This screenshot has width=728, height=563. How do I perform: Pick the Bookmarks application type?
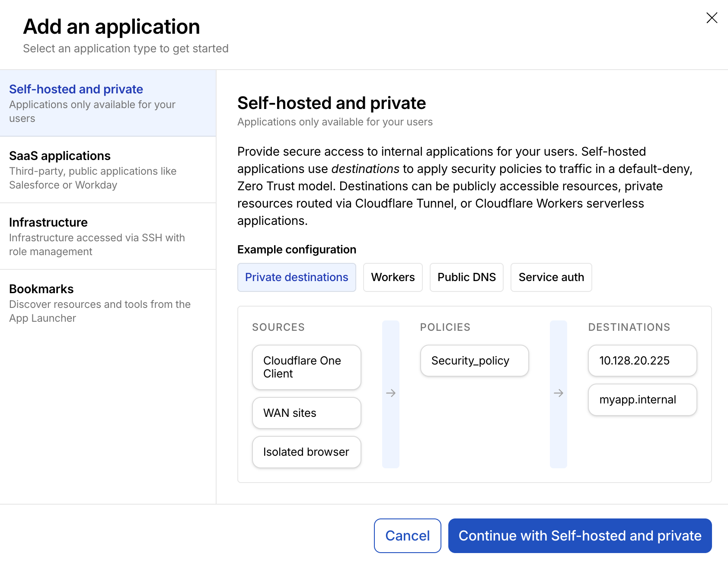pyautogui.click(x=108, y=303)
